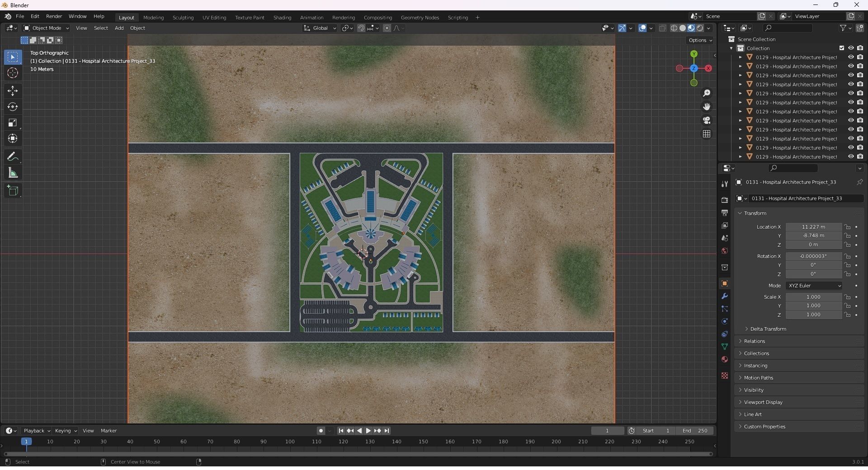
Task: Open the XYZ Euler rotation mode dropdown
Action: click(814, 286)
